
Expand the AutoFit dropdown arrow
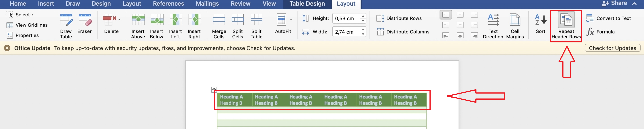291,19
